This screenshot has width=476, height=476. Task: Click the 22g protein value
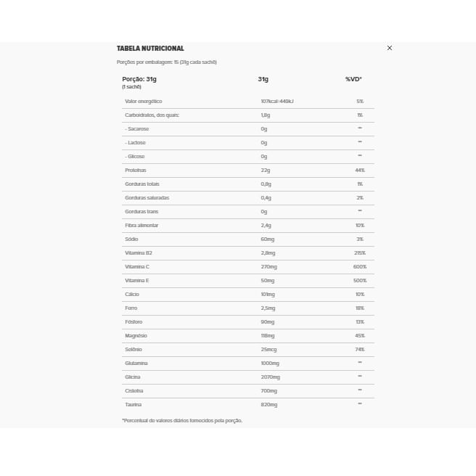click(x=266, y=171)
